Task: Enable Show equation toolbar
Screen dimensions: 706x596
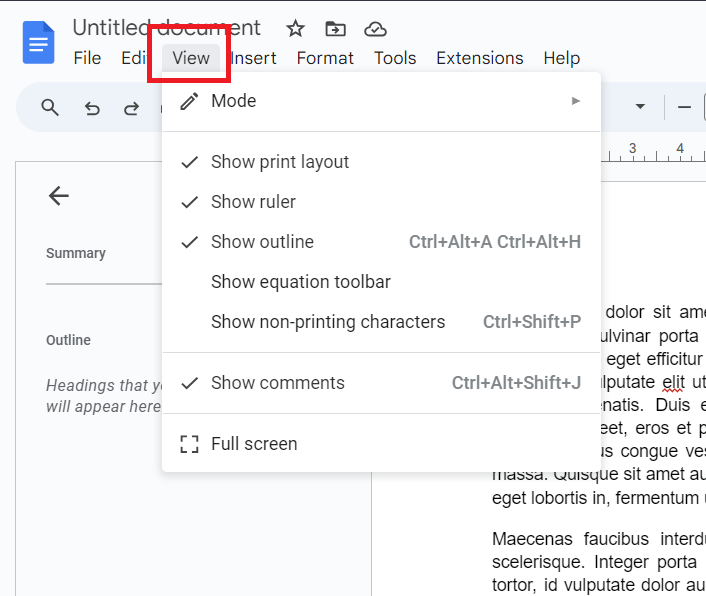Action: 300,282
